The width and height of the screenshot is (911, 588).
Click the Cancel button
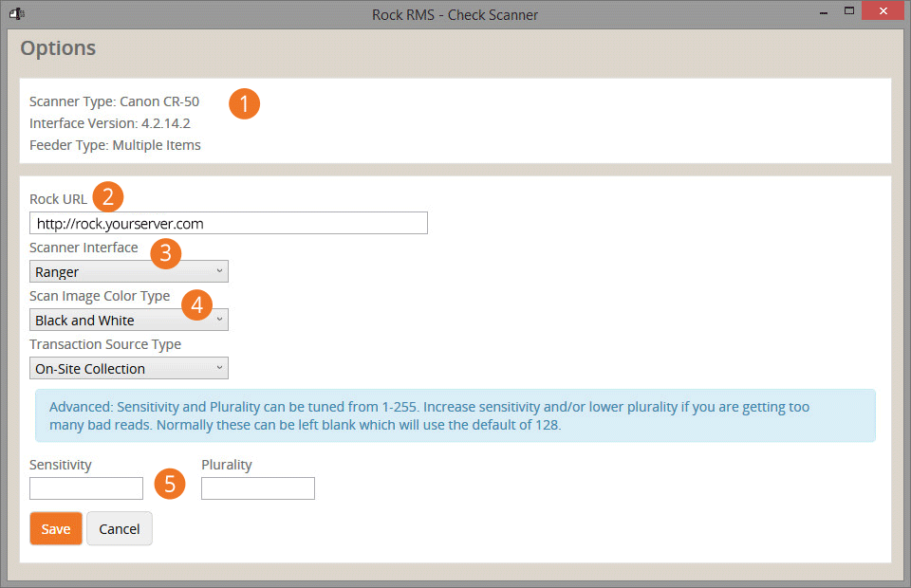(x=120, y=529)
